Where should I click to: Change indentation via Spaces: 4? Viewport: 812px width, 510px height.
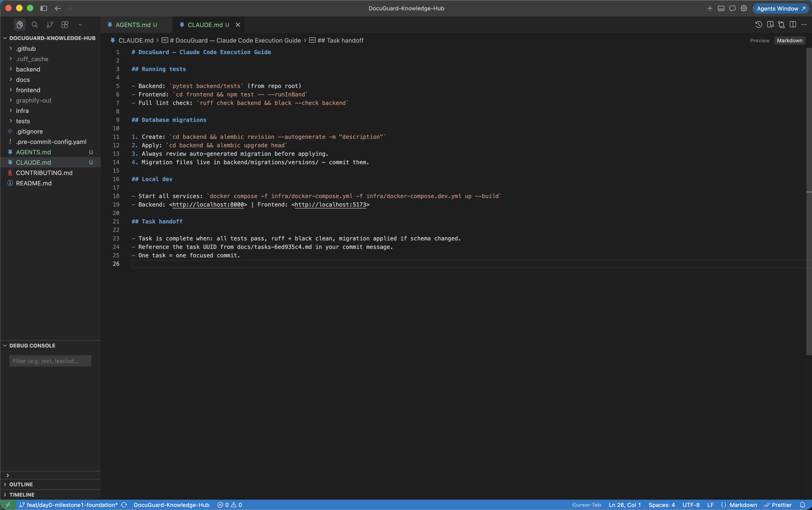tap(662, 505)
